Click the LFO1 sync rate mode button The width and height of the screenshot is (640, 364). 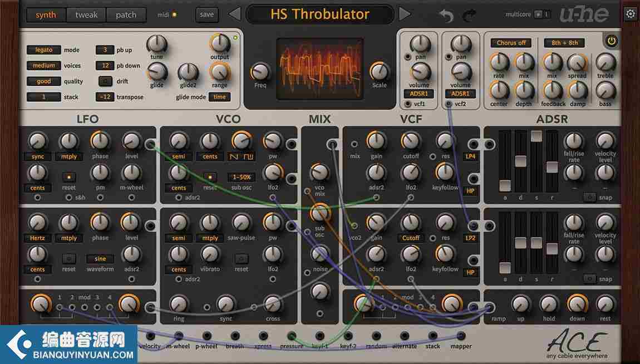pos(37,157)
